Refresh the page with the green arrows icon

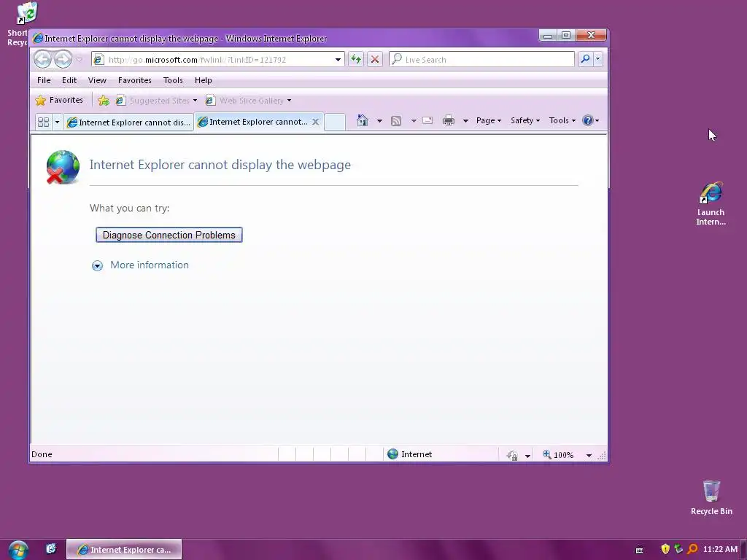(355, 59)
